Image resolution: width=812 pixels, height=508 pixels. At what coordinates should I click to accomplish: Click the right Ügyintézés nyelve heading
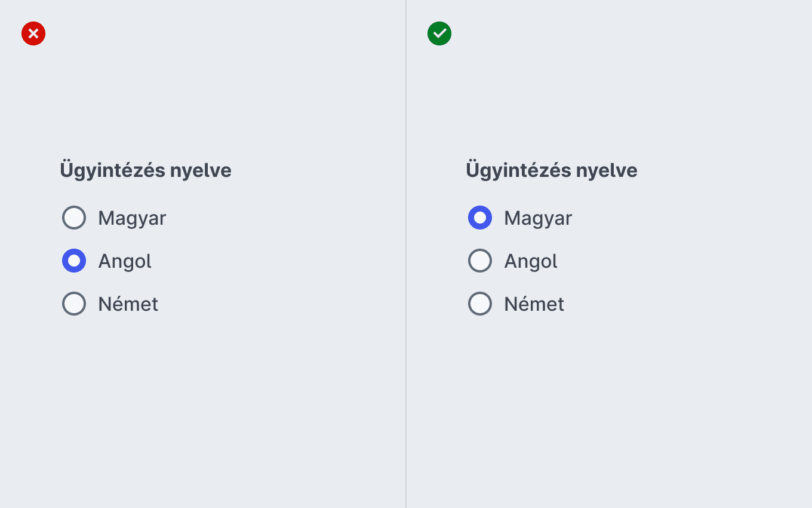[552, 171]
